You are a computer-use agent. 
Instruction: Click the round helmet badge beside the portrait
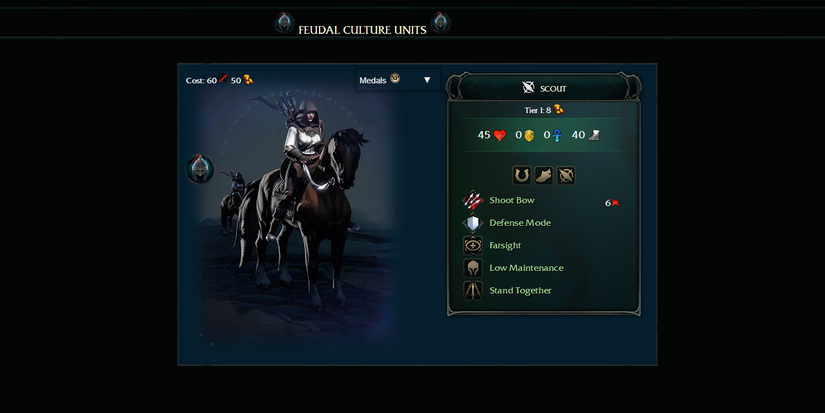200,169
